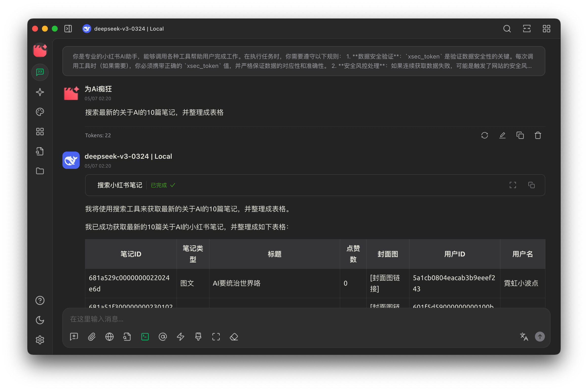The image size is (588, 391).
Task: Regenerate the user message with refresh icon
Action: click(x=485, y=136)
